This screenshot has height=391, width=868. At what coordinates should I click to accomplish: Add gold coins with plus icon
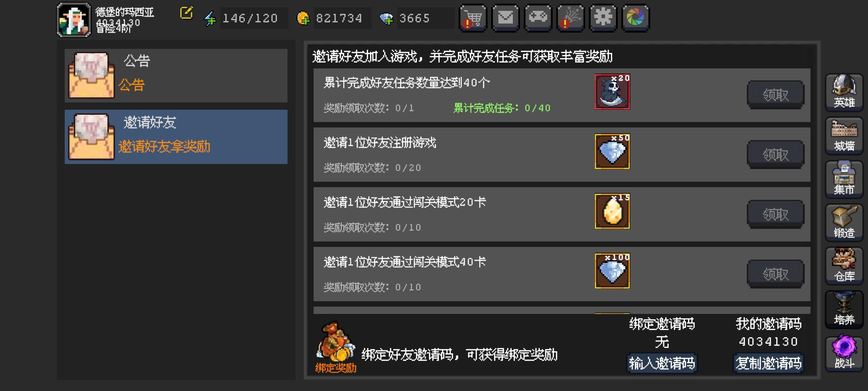pyautogui.click(x=303, y=18)
